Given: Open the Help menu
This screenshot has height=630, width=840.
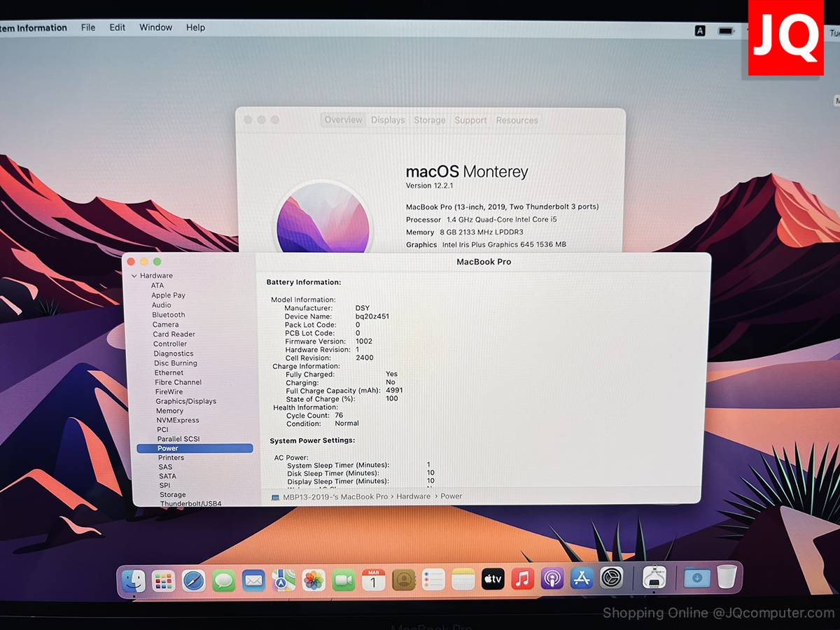Looking at the screenshot, I should pyautogui.click(x=196, y=27).
